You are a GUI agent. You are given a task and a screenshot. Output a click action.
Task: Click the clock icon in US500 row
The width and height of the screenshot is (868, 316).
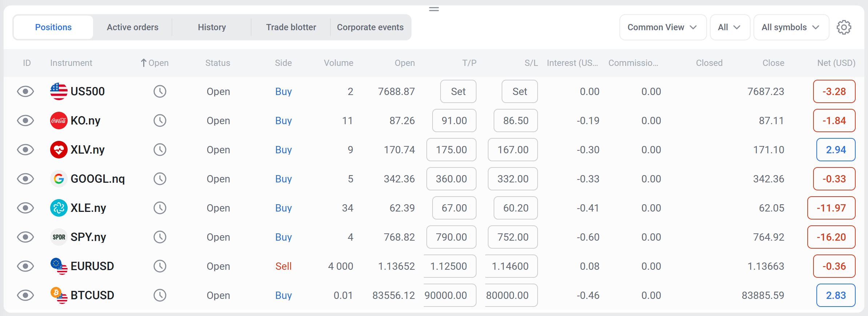(x=160, y=91)
